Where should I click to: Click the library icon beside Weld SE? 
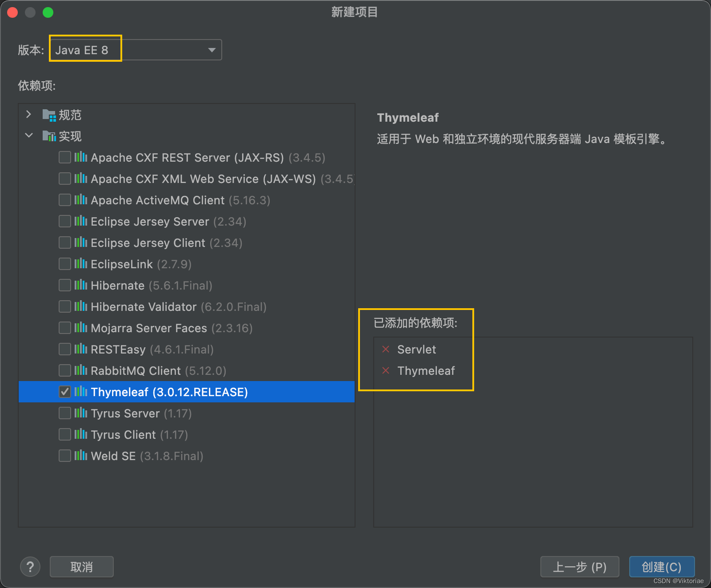[81, 455]
